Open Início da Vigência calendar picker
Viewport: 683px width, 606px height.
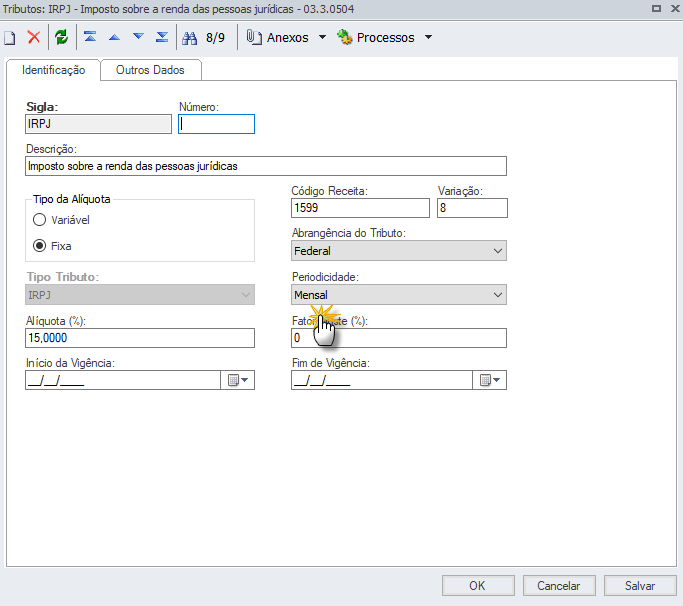click(x=238, y=380)
